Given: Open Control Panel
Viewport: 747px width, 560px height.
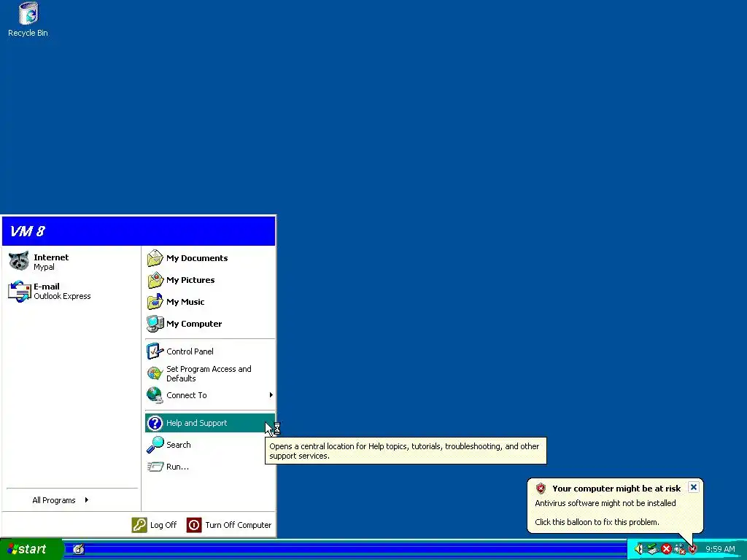Looking at the screenshot, I should 209,351.
